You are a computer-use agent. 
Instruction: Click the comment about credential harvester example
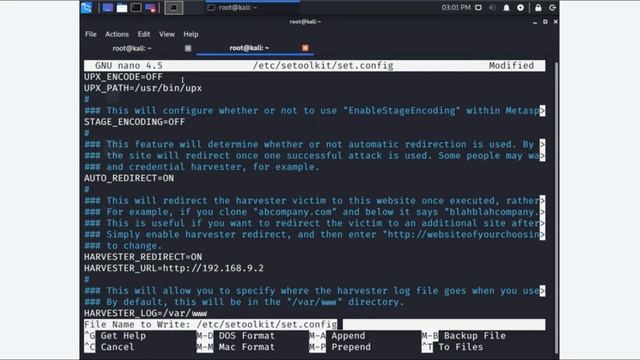202,167
